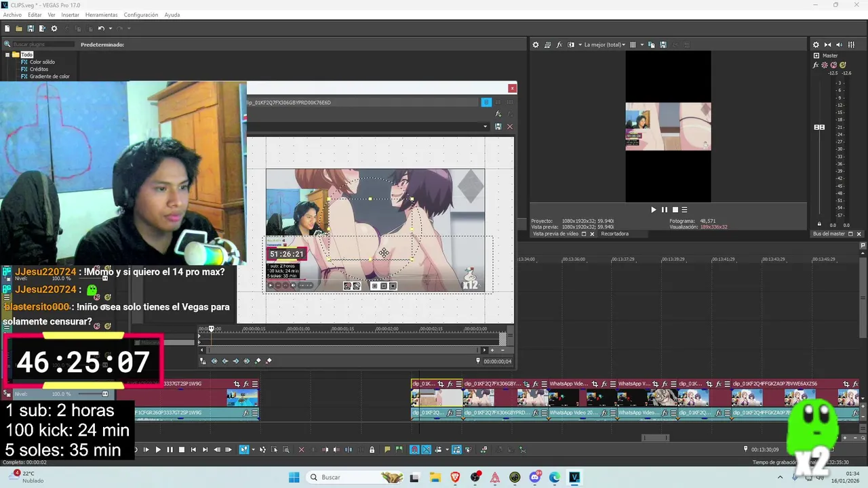Pause main timeline playback

170,449
